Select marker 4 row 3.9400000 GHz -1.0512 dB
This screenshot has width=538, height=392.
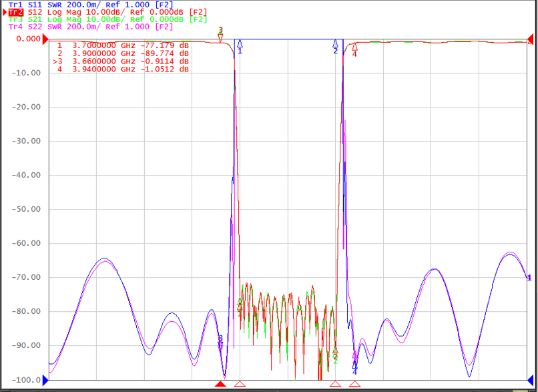(x=123, y=69)
